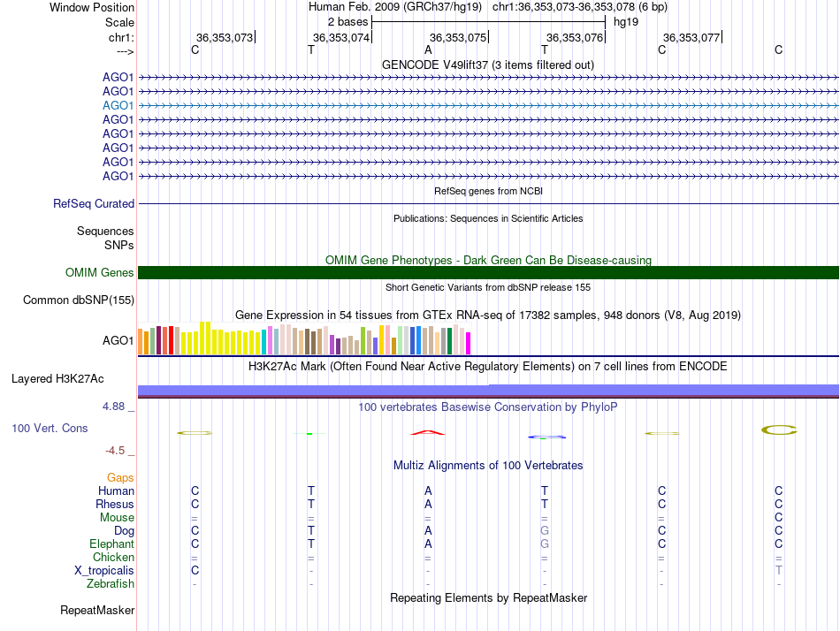
Task: Select the Scale track label
Action: click(119, 22)
